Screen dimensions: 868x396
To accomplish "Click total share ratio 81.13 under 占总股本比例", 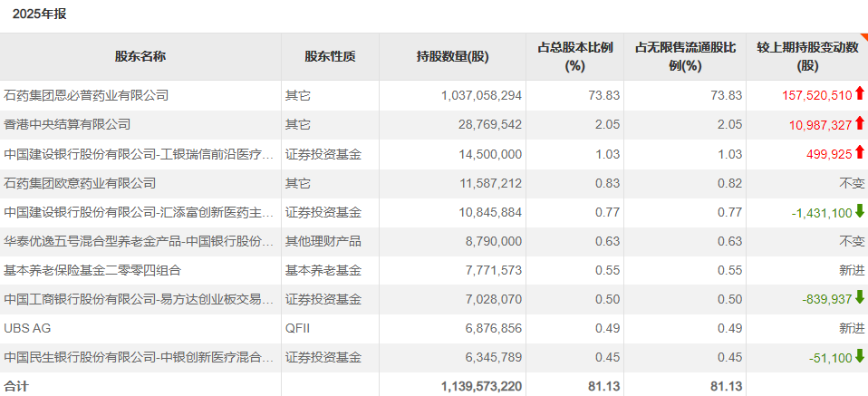I will pyautogui.click(x=604, y=386).
